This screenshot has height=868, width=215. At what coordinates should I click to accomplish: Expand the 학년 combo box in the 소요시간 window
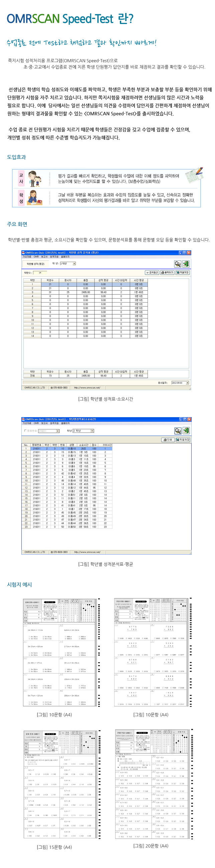[92, 431]
